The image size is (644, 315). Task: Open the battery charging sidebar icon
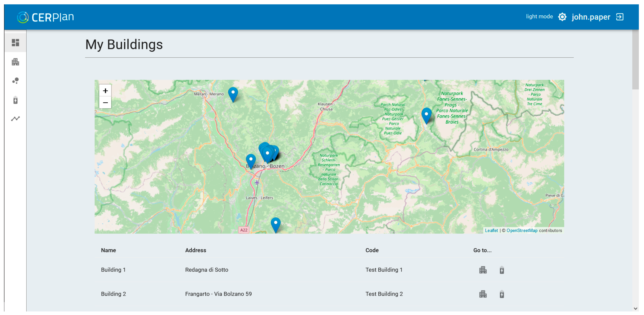[15, 100]
